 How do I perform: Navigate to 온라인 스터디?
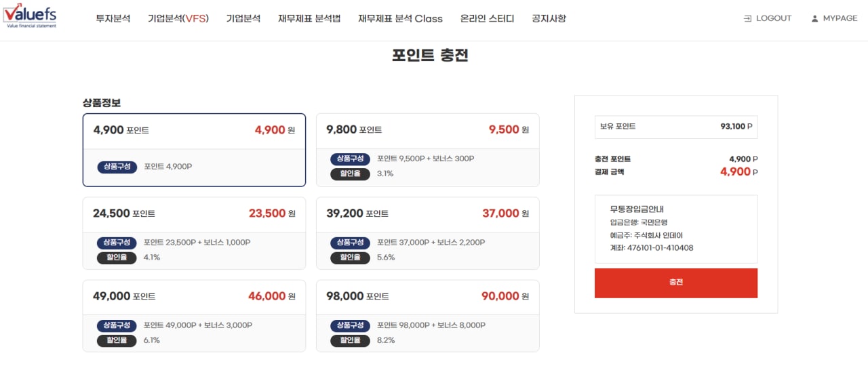(487, 19)
